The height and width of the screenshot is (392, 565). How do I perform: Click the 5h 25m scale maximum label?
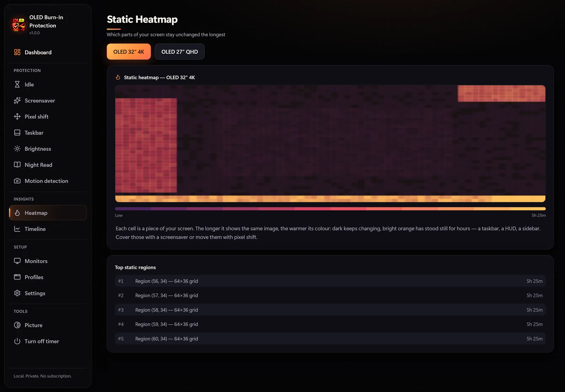(539, 215)
